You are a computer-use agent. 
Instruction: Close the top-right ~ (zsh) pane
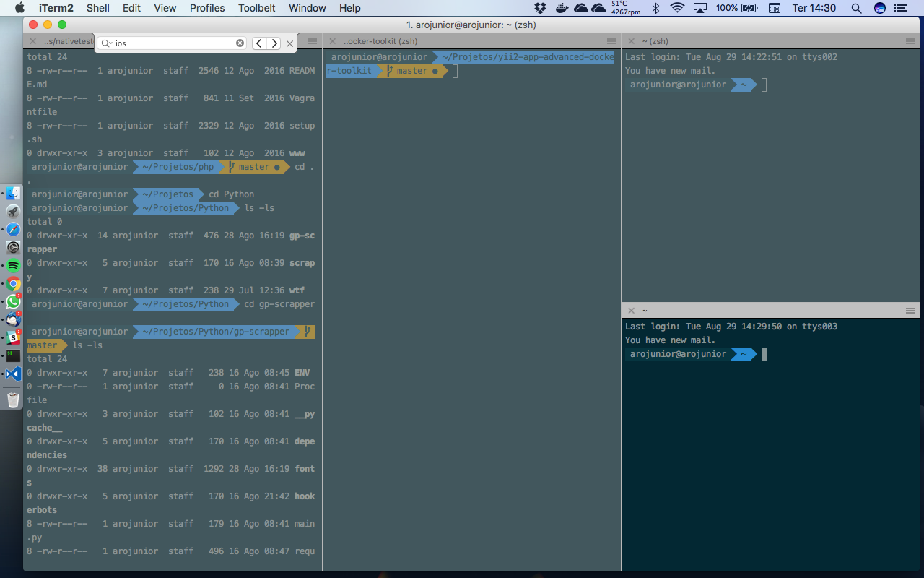coord(630,41)
